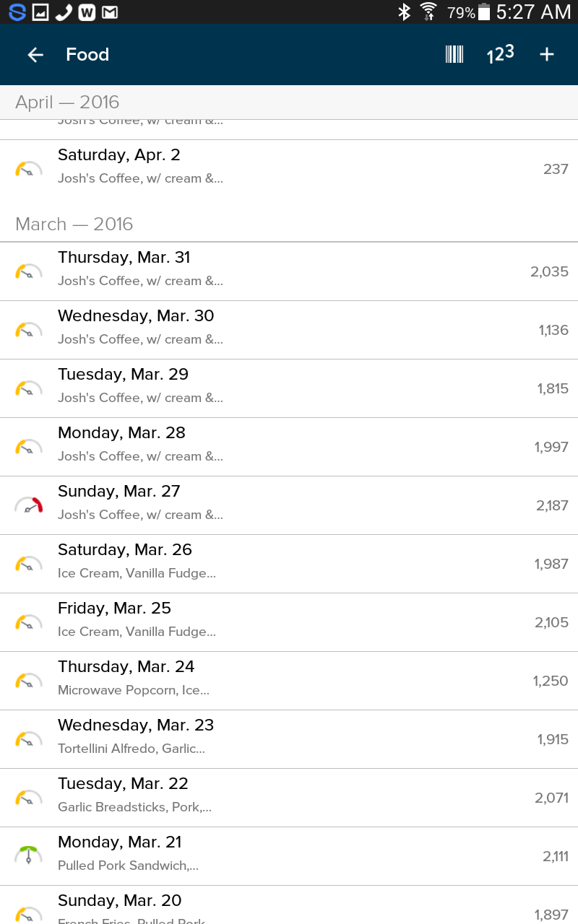The width and height of the screenshot is (578, 924).
Task: Open the barcode scanner
Action: 454,55
